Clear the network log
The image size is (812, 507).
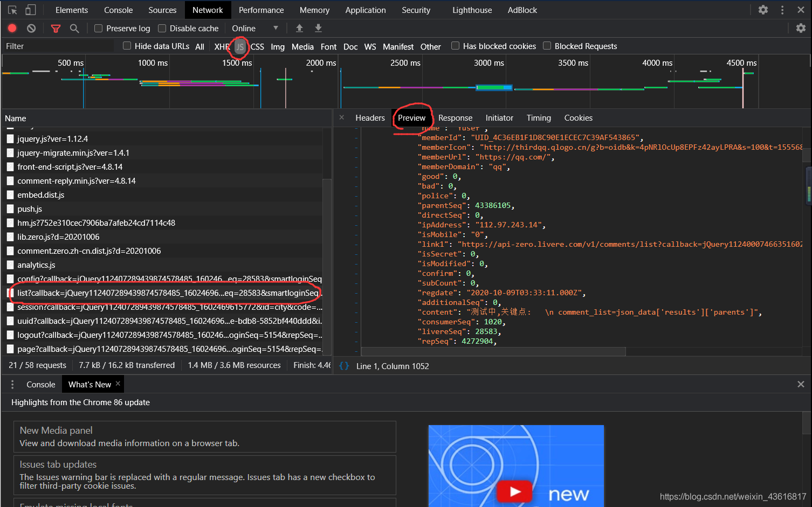[31, 28]
